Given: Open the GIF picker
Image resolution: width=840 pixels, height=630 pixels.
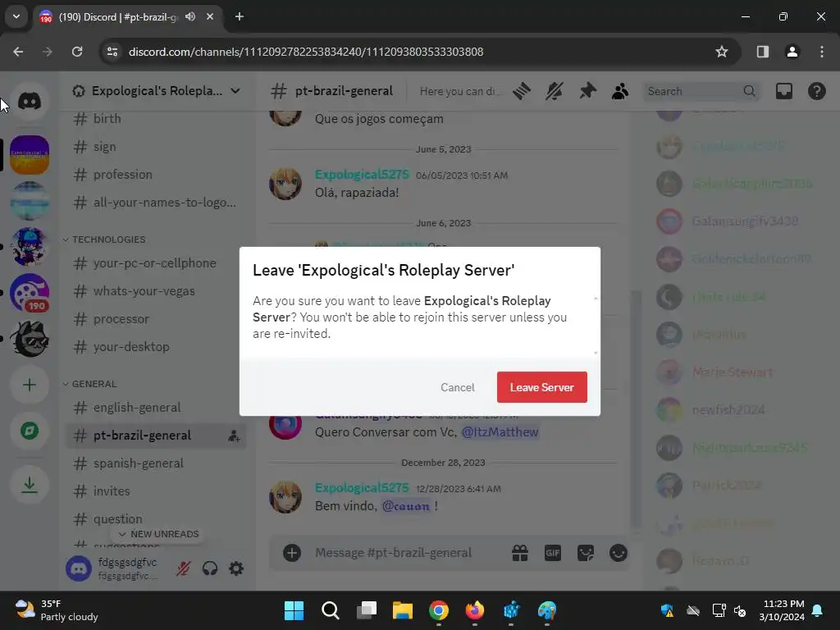Looking at the screenshot, I should tap(552, 553).
